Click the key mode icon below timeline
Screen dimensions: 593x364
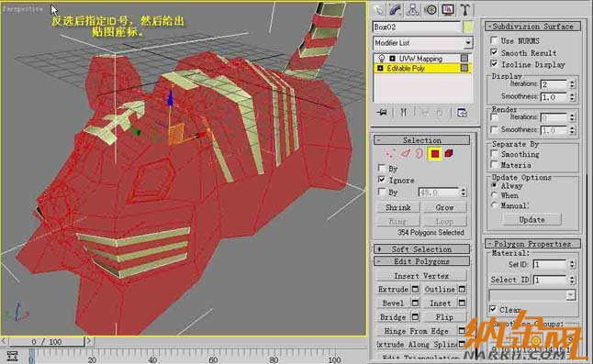coord(13,356)
